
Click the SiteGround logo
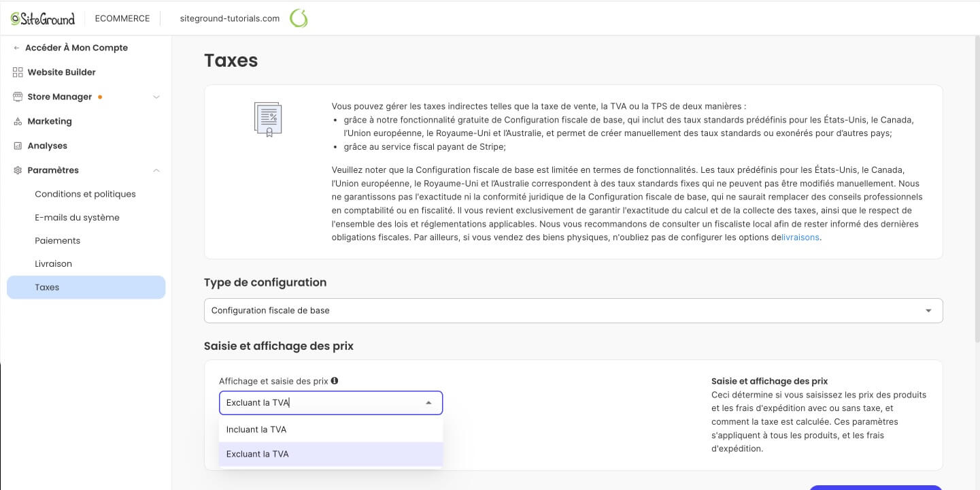click(43, 18)
